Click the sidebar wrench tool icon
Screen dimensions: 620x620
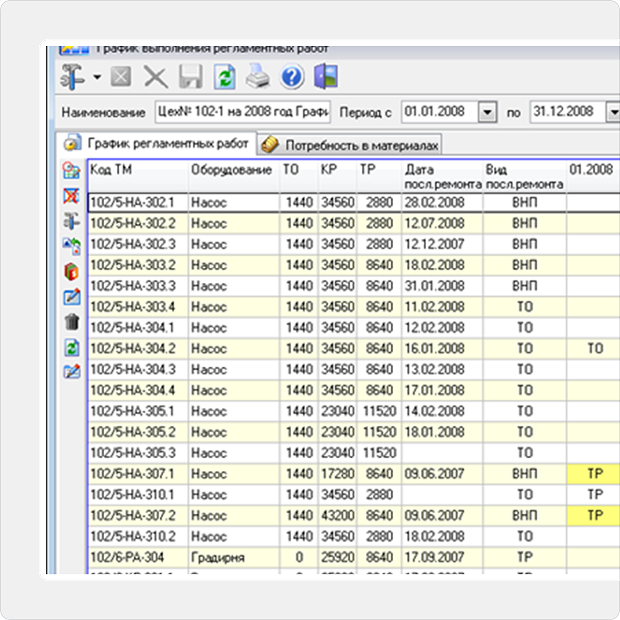click(x=72, y=221)
